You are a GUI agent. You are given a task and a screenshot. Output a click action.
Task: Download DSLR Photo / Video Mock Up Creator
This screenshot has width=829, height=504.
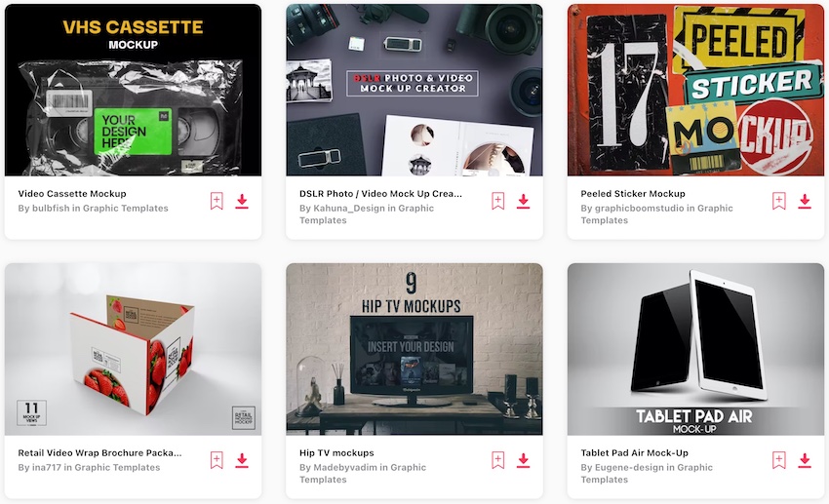point(524,201)
